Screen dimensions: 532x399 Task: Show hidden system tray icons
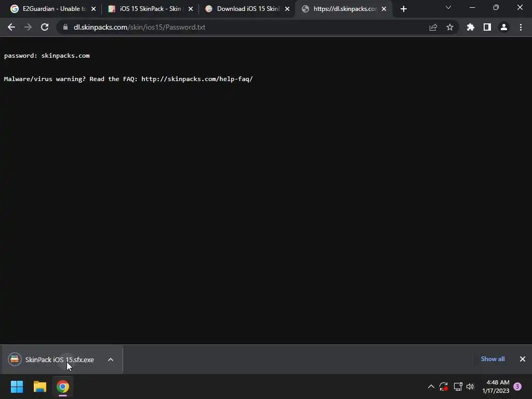431,387
